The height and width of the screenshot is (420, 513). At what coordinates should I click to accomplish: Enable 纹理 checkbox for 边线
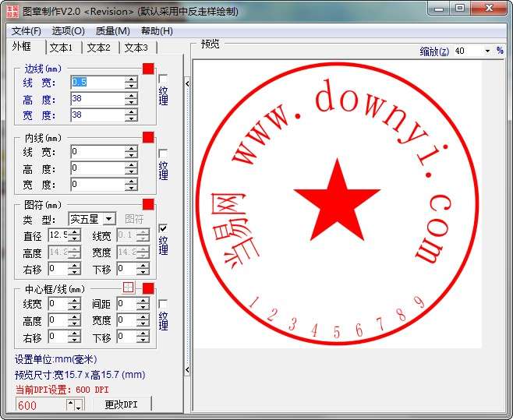(x=163, y=79)
